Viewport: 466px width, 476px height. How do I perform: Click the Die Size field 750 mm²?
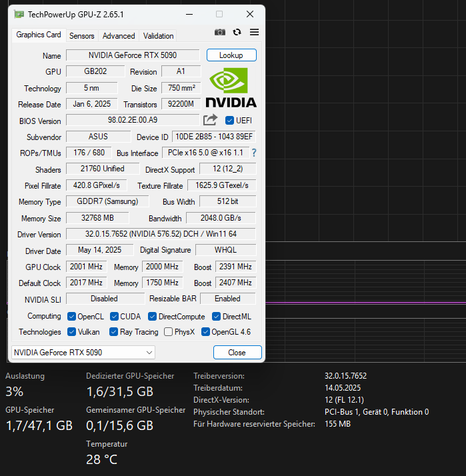click(x=181, y=88)
